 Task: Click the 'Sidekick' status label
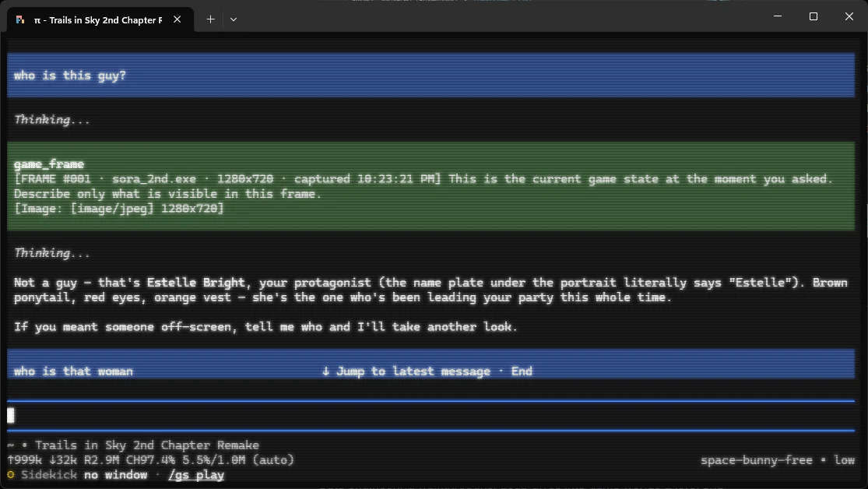point(49,475)
